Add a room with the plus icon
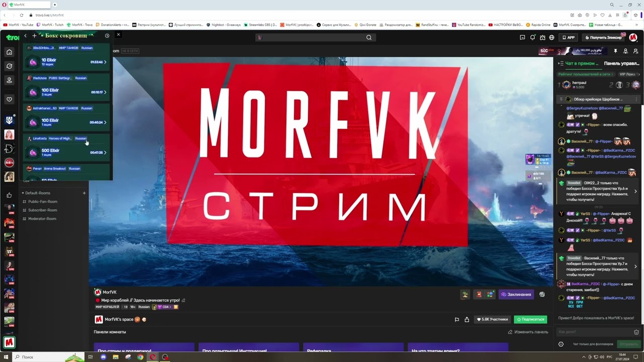 click(84, 193)
